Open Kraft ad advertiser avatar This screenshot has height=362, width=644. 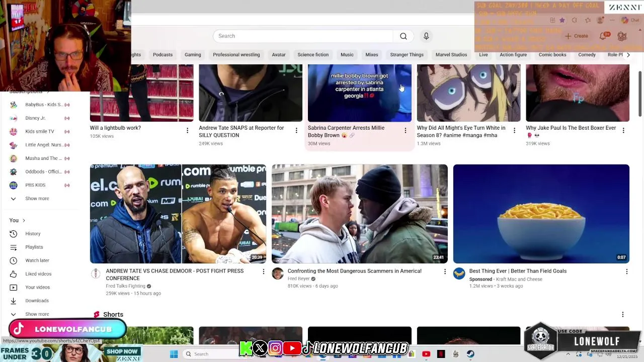pyautogui.click(x=459, y=274)
